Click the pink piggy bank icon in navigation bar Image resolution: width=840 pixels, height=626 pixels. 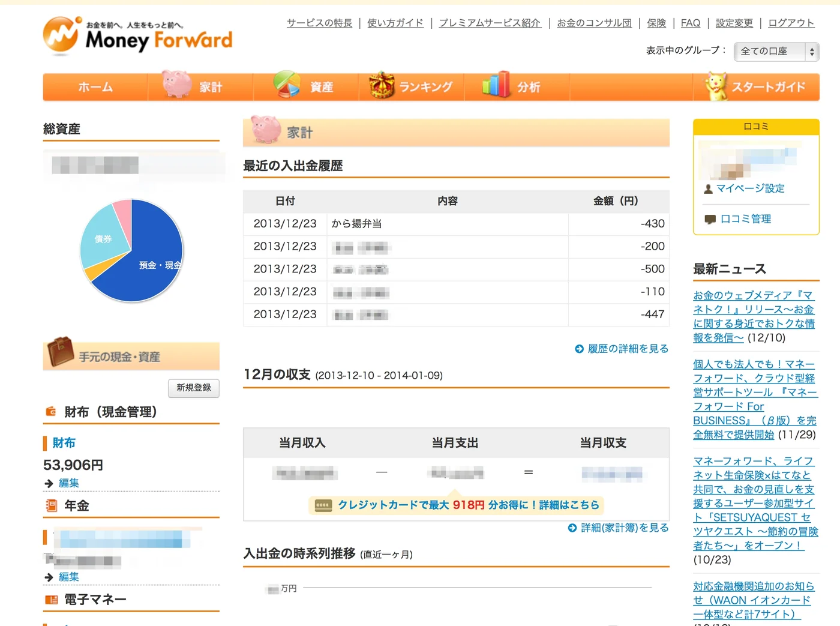pyautogui.click(x=177, y=84)
